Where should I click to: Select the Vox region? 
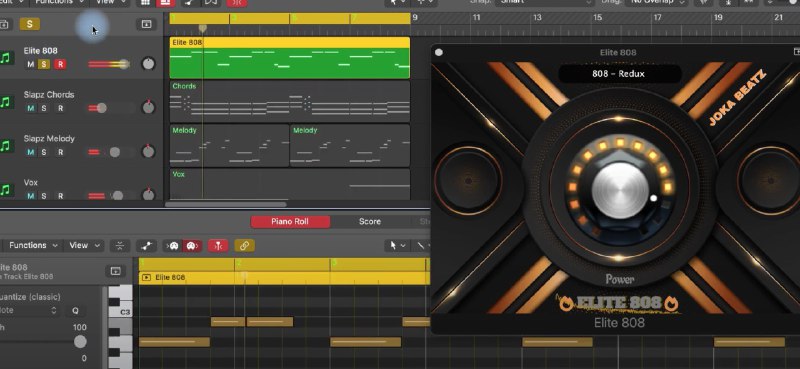(290, 184)
